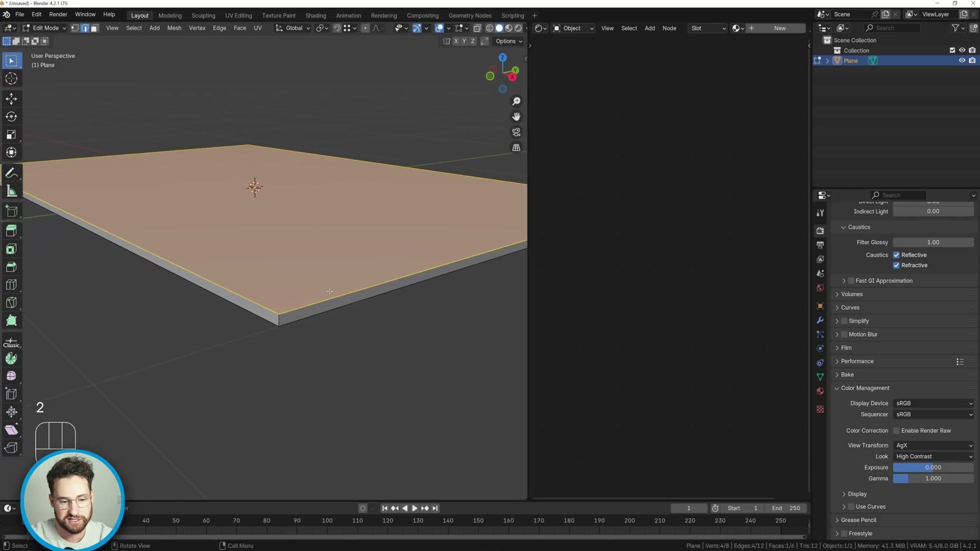Open the Display Device sRGB dropdown
Viewport: 980px width, 551px height.
934,403
